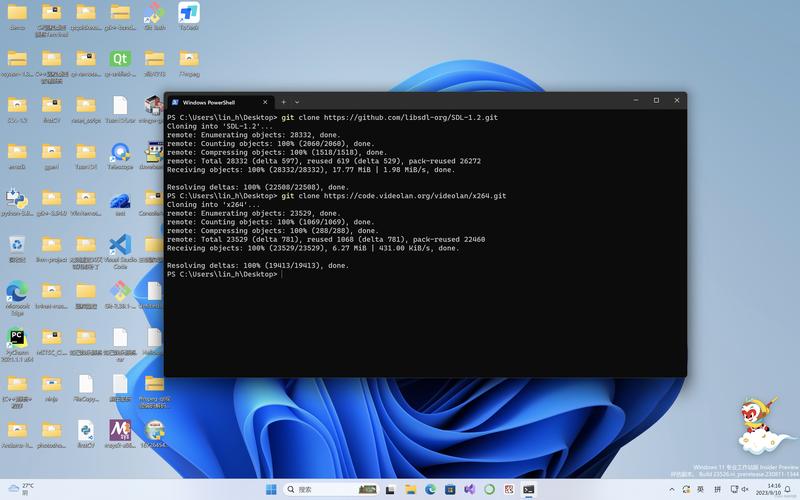
Task: Select the Git installer icon beside Edge row
Action: tap(120, 295)
